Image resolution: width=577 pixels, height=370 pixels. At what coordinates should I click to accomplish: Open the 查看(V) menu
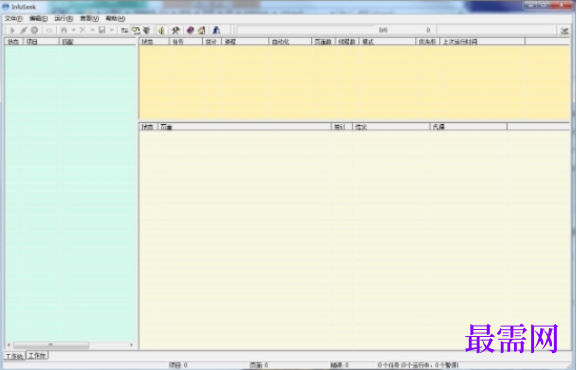89,18
